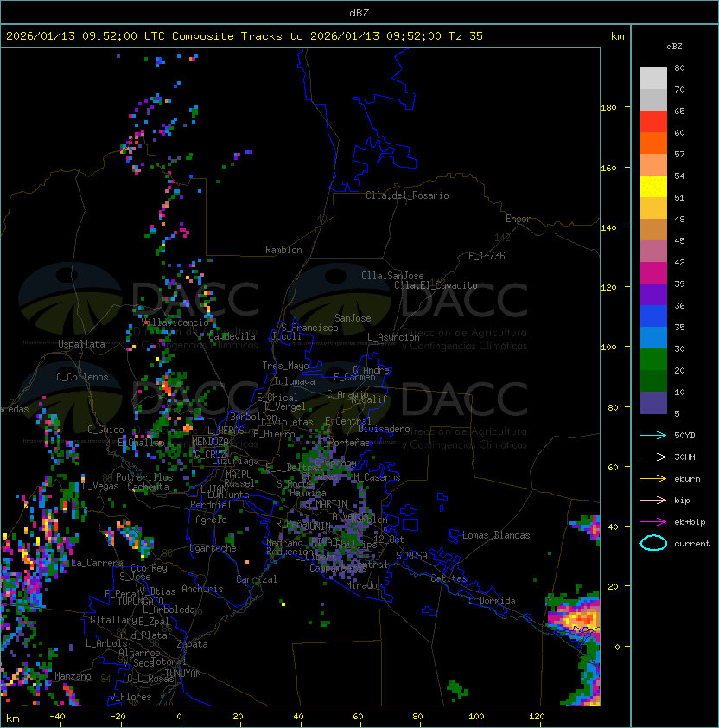Select the yellow eburn arrow icon
Image resolution: width=719 pixels, height=728 pixels.
pos(653,479)
